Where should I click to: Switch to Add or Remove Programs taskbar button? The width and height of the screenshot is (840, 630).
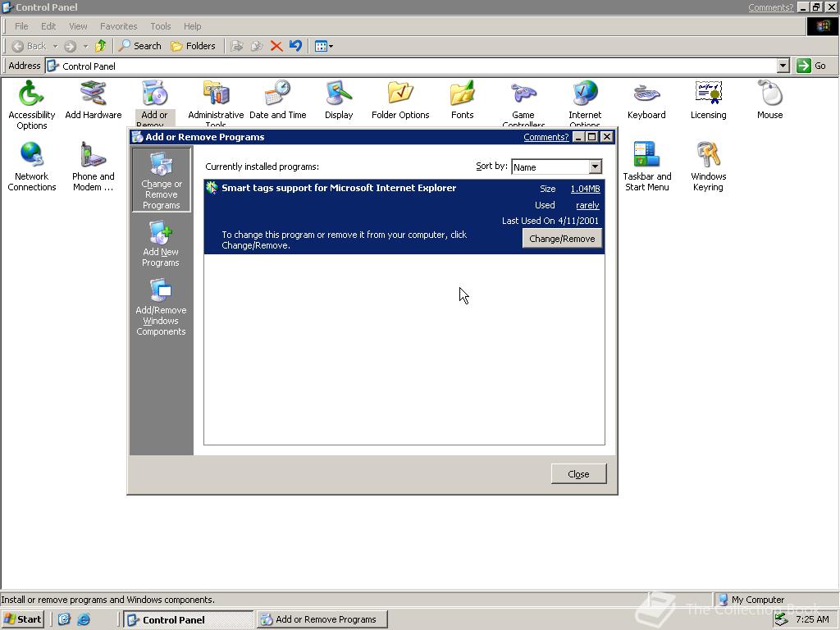322,619
